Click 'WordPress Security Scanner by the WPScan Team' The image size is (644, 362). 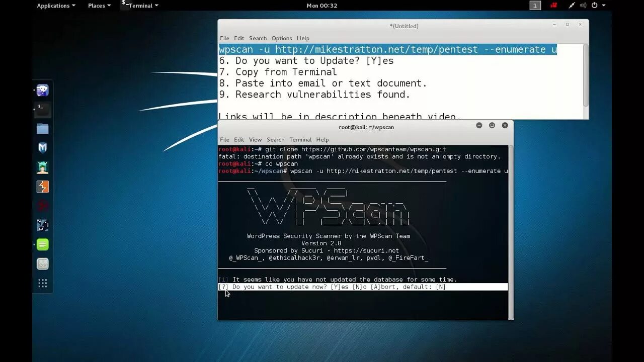(x=329, y=236)
